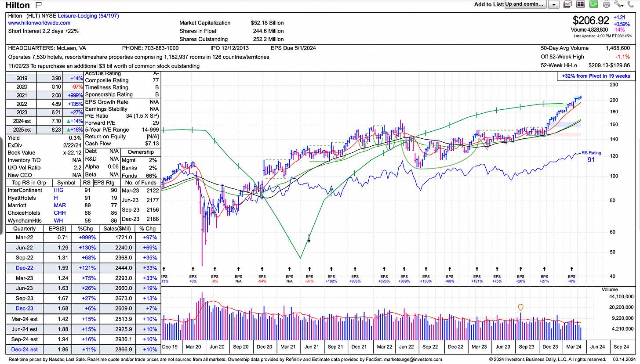Click the orange marker above Sep 23 volume
This screenshot has height=364, width=640.
coord(521,307)
